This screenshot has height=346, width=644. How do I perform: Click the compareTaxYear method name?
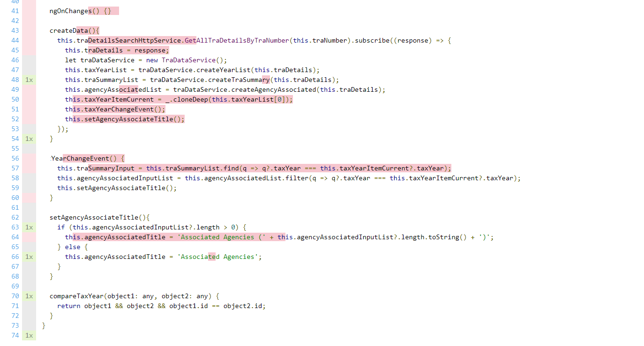click(77, 296)
